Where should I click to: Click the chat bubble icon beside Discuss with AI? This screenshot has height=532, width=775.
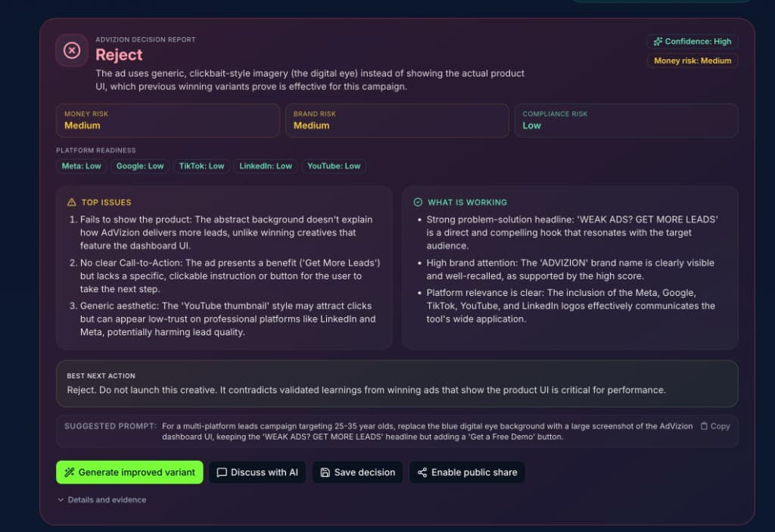(222, 472)
